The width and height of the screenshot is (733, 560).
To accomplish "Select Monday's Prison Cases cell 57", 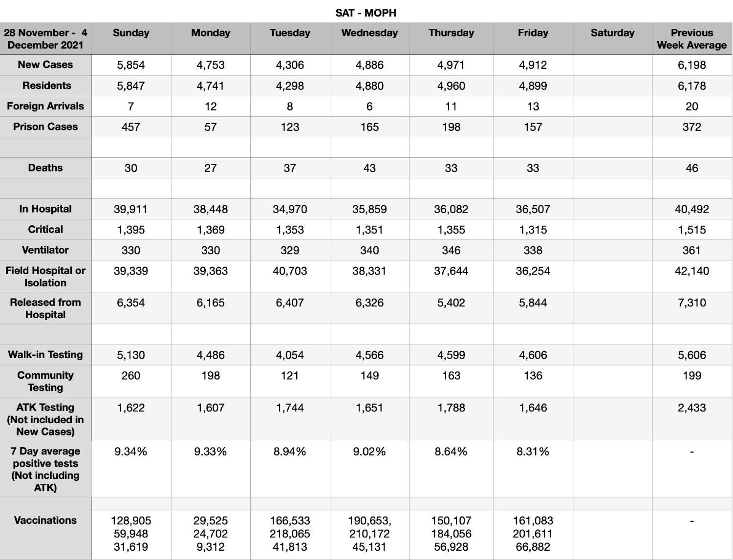I will [x=211, y=127].
